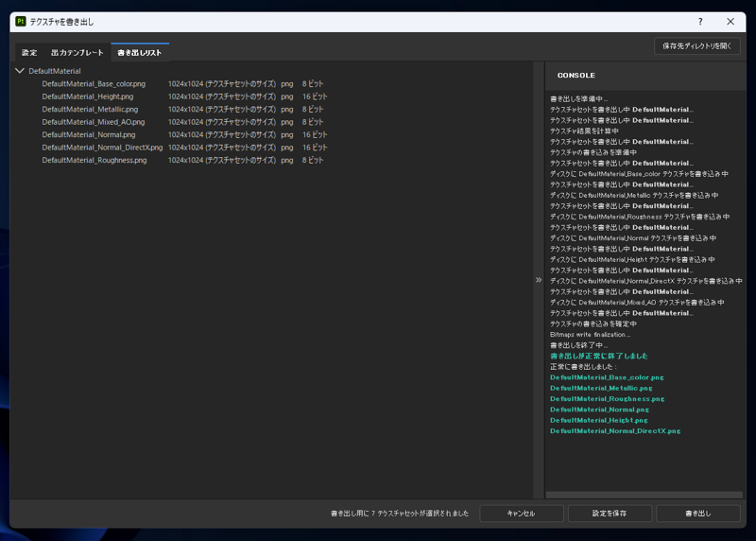The image size is (756, 541).
Task: Click the green 書き出しが正常に終了しました message
Action: (599, 357)
